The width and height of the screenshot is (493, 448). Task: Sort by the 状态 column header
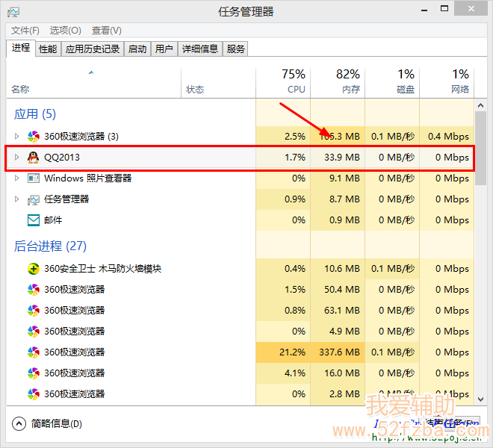pyautogui.click(x=219, y=83)
